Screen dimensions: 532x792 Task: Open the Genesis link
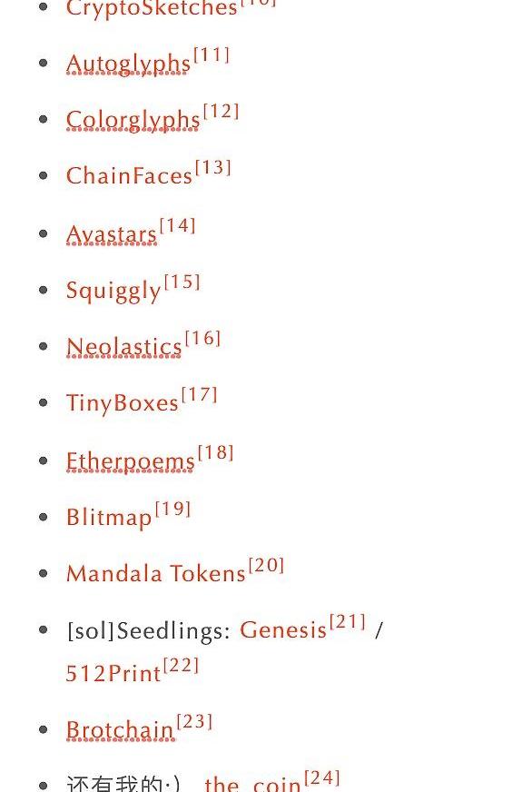tap(283, 629)
